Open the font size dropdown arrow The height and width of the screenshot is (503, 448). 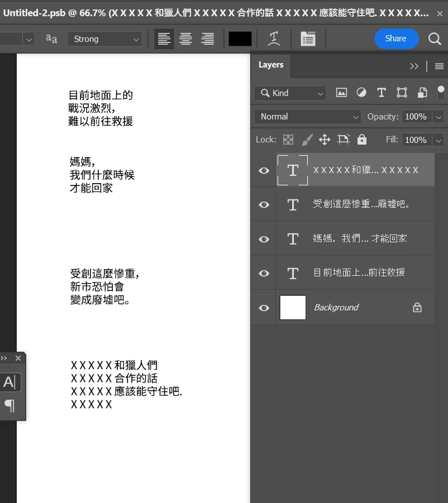tap(29, 39)
